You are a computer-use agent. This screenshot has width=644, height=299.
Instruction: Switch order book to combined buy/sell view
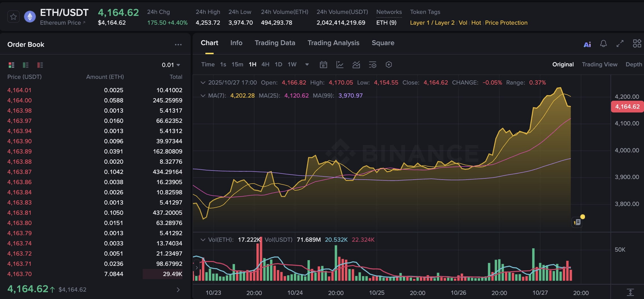tap(11, 65)
